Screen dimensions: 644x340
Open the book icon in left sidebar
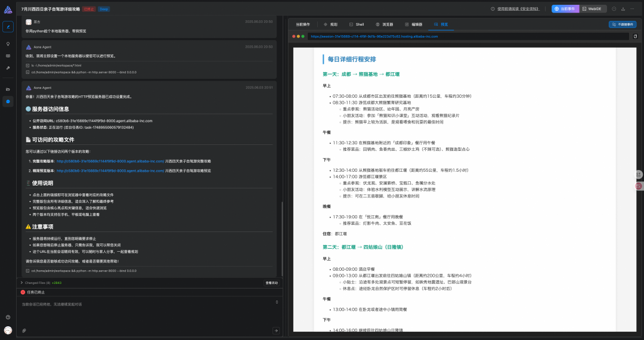8,55
